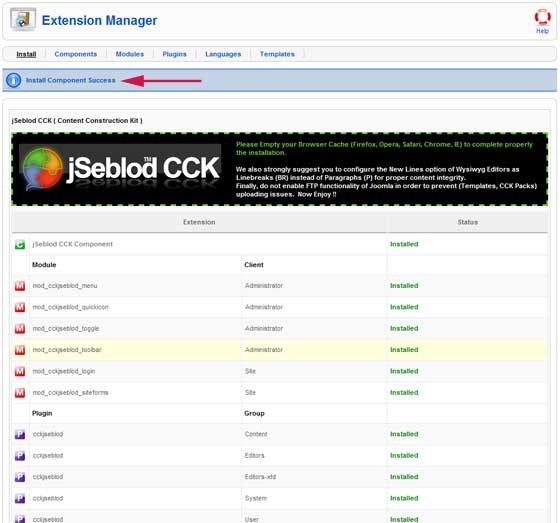
Task: Click the blue info icon in success message
Action: tap(14, 80)
